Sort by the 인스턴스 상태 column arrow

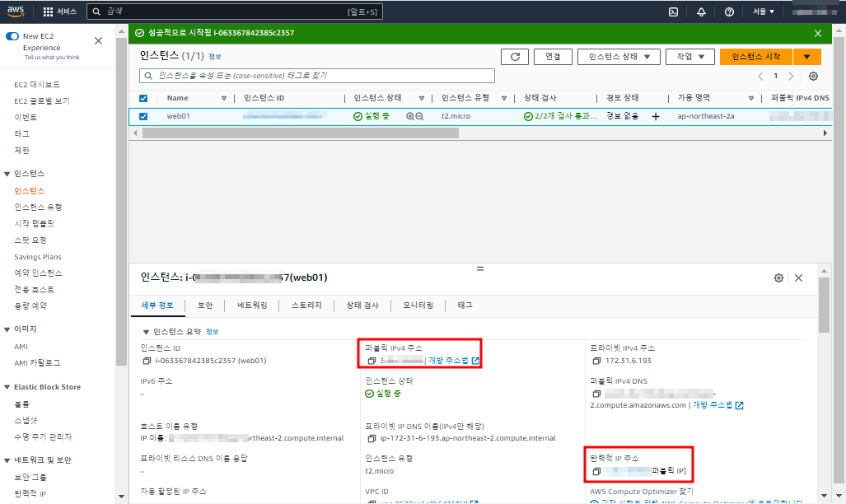pos(422,98)
